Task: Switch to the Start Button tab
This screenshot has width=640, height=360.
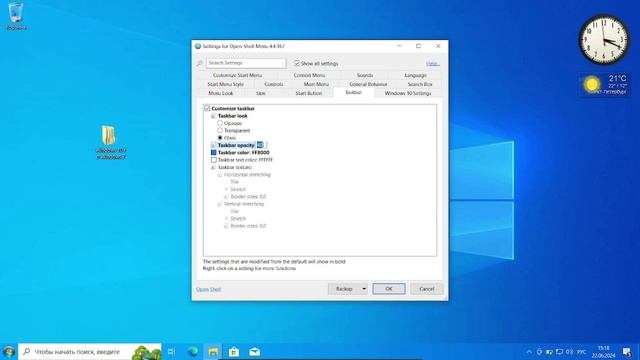Action: tap(309, 93)
